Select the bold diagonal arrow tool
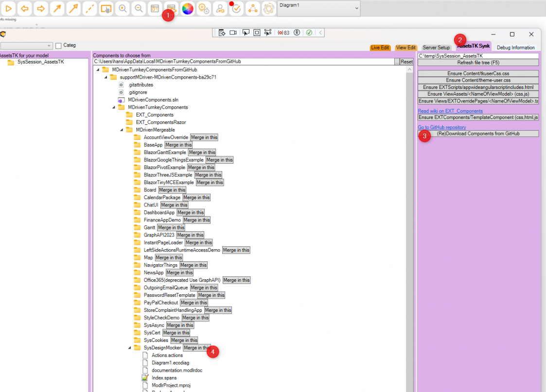 pyautogui.click(x=73, y=8)
